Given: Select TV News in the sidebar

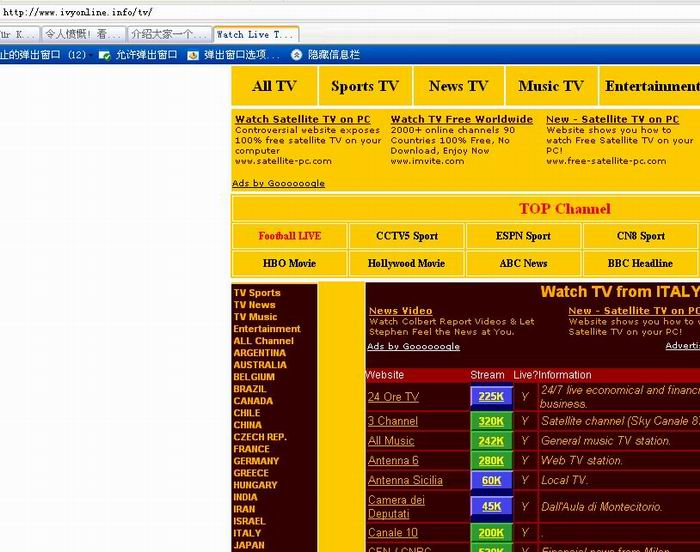Looking at the screenshot, I should 254,305.
